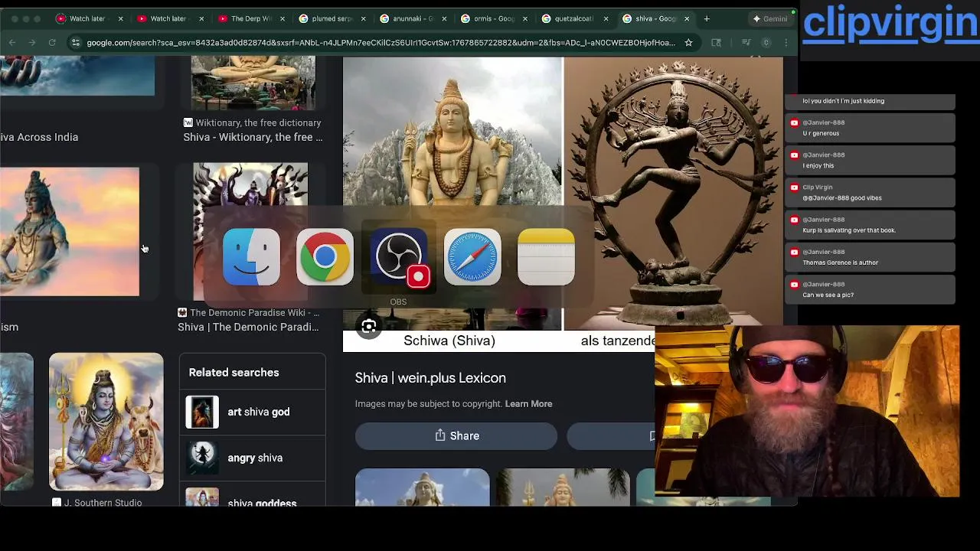The image size is (980, 551).
Task: Click 'J. Southern Studio' source label
Action: [x=103, y=503]
